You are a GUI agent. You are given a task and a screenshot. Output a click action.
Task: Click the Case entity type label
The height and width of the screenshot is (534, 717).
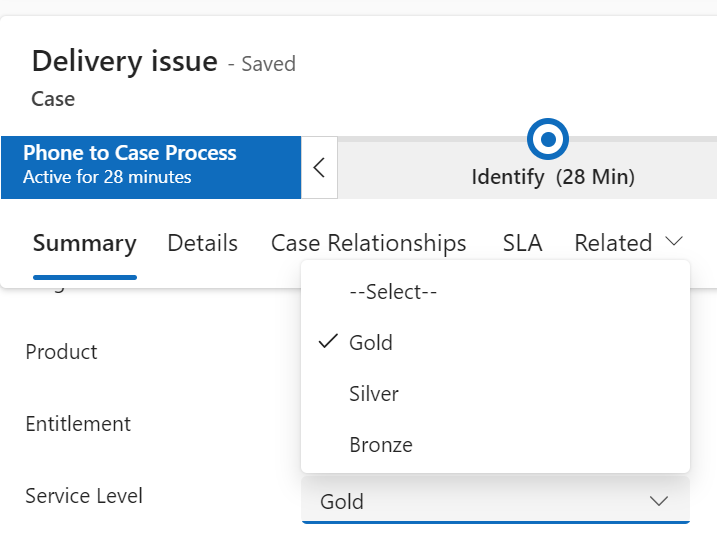click(53, 99)
